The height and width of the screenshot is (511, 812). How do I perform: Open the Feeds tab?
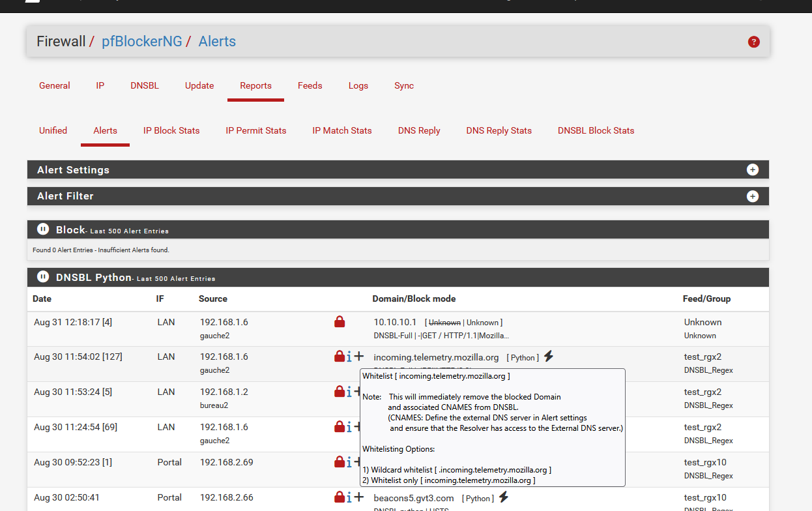(310, 85)
